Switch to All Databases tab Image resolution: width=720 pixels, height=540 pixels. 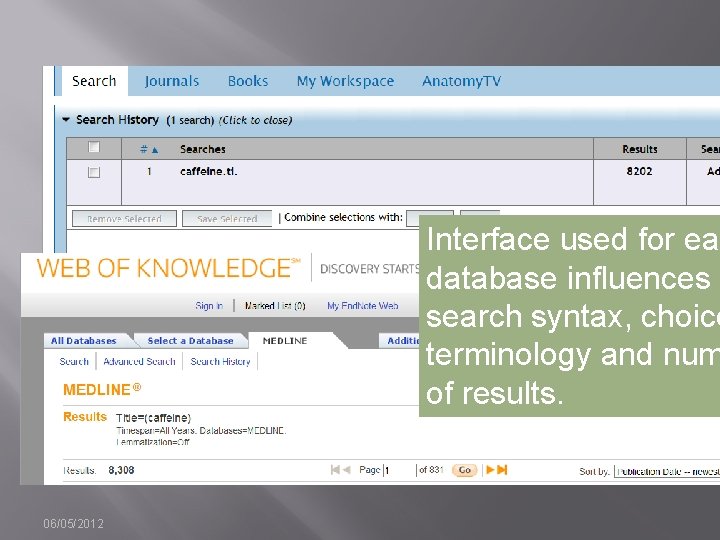(x=84, y=341)
